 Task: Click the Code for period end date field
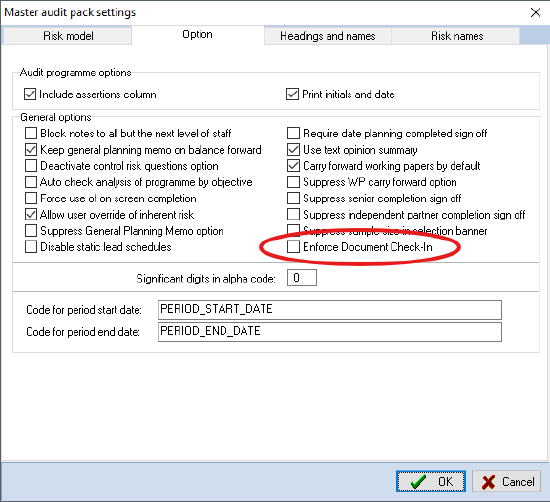[330, 332]
